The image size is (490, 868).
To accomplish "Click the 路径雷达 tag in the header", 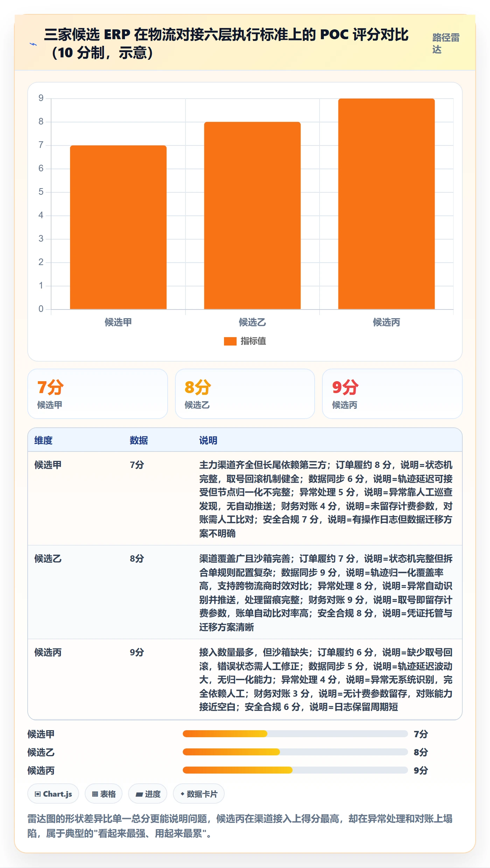I will [446, 43].
